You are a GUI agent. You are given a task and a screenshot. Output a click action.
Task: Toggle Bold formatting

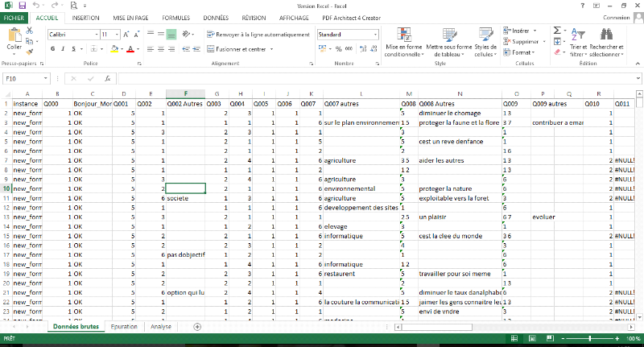(x=52, y=49)
